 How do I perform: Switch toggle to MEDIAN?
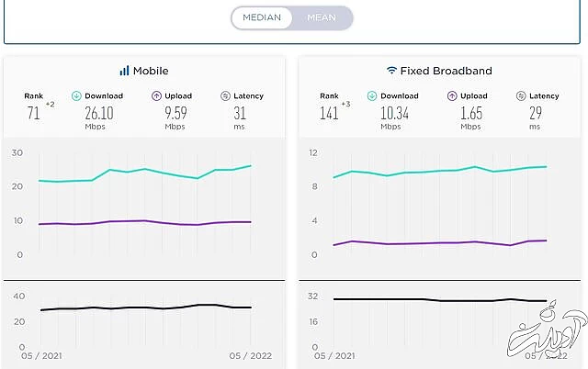tap(262, 17)
